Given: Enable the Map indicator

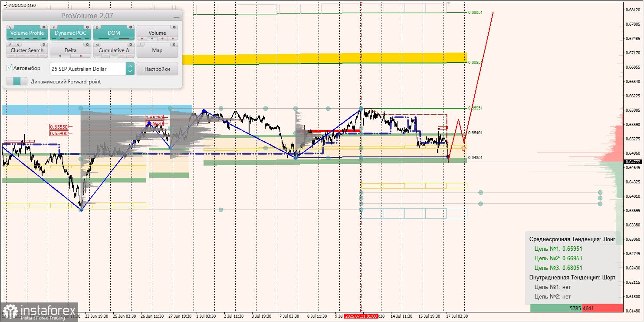Looking at the screenshot, I should pos(157,50).
